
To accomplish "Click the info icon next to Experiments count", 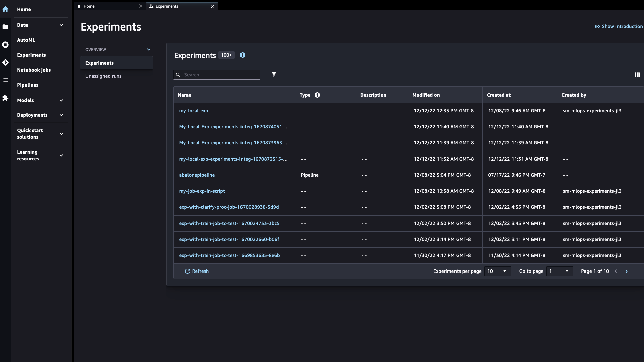I will (x=243, y=55).
